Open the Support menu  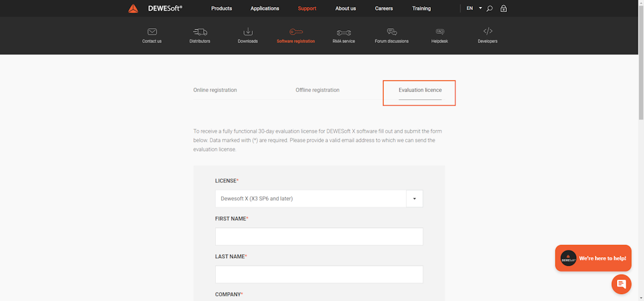(307, 8)
